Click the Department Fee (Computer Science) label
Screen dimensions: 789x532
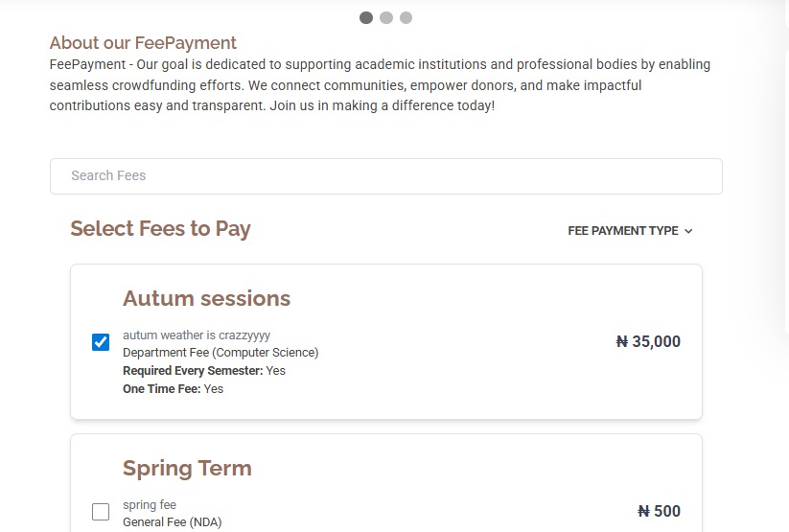220,353
